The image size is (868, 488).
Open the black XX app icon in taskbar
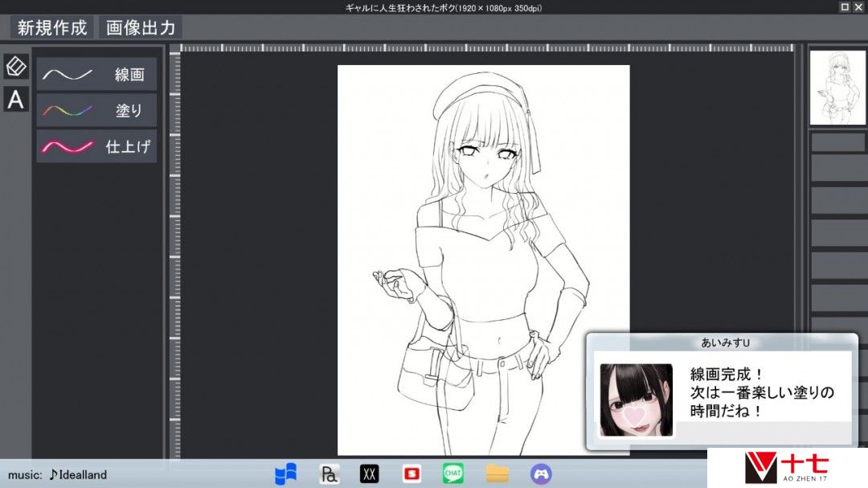(369, 474)
